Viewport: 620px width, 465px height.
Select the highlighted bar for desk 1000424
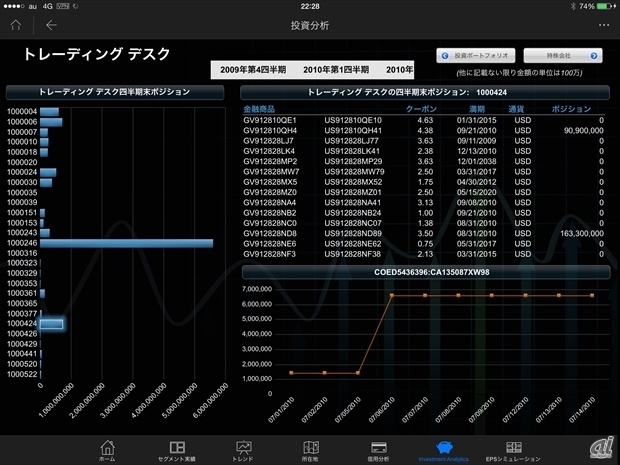(51, 324)
